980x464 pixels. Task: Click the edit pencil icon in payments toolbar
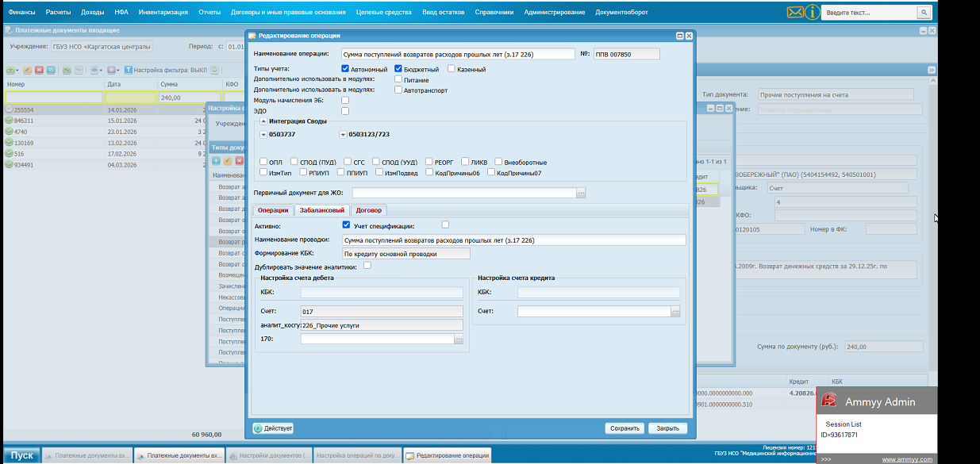(27, 70)
